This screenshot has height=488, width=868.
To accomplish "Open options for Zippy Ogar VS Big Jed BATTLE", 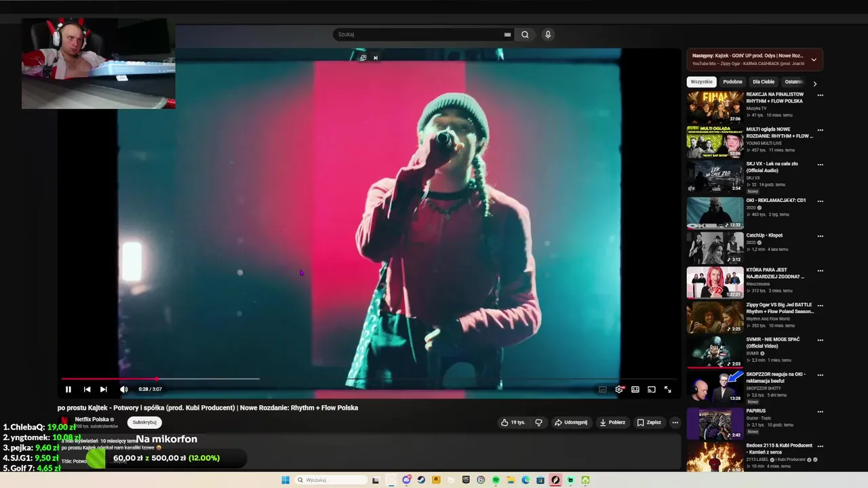I will tap(820, 305).
